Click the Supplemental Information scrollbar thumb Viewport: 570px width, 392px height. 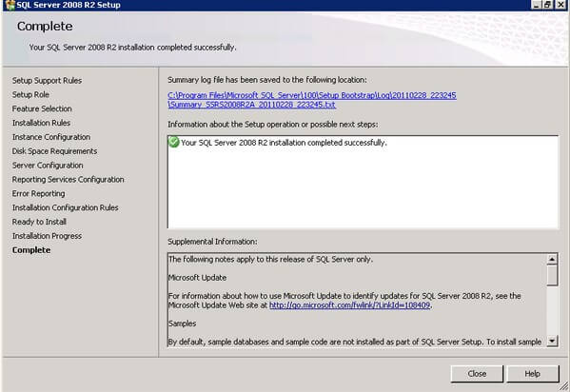click(x=552, y=275)
